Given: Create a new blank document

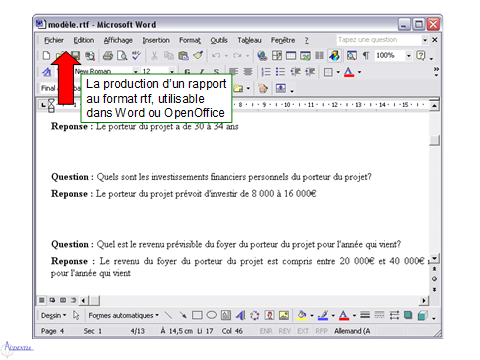Looking at the screenshot, I should (46, 55).
